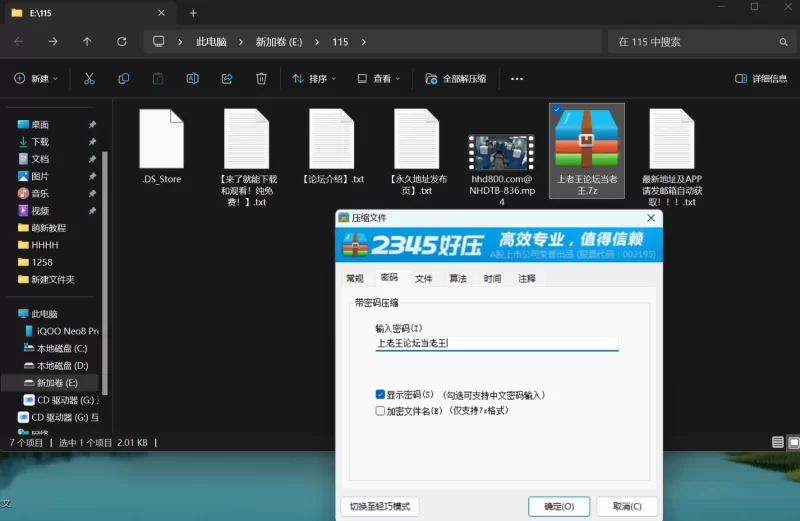Navigate forward with the right arrow
Screen dimensions: 800x521
click(x=53, y=42)
